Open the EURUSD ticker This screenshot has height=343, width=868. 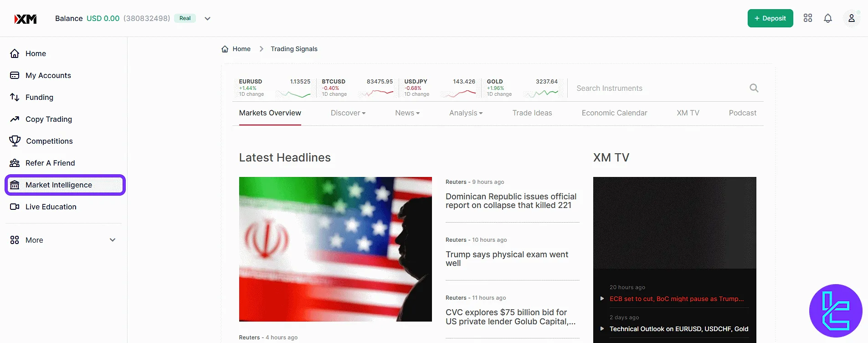(x=274, y=88)
